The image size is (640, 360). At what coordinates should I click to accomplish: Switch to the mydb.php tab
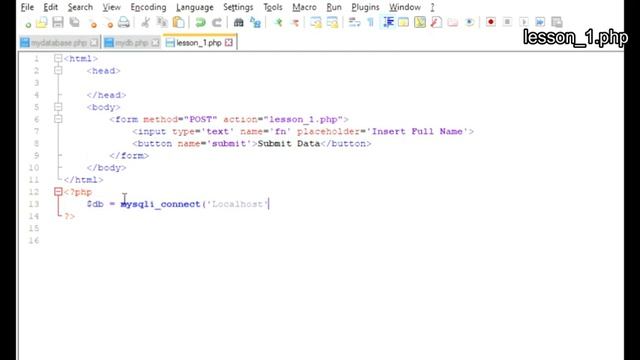131,42
